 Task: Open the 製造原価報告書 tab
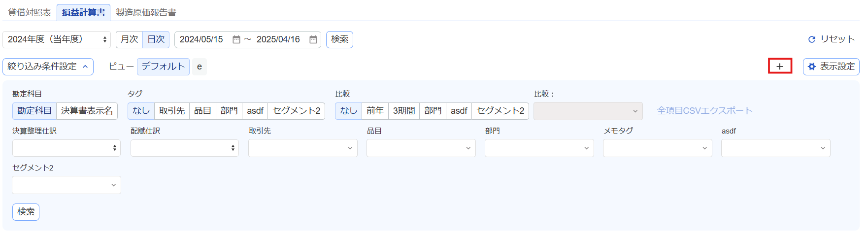[146, 12]
